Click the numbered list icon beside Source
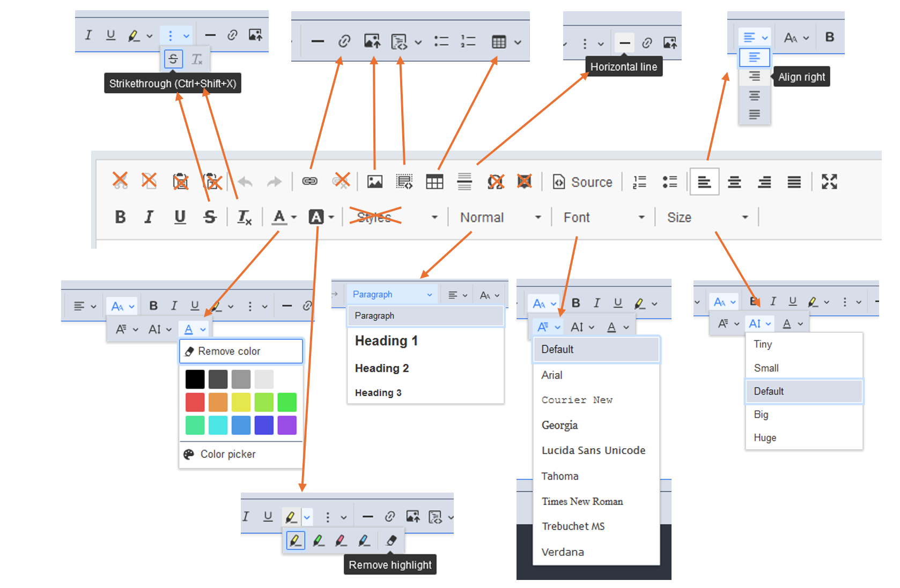Viewport: 900px width, 588px height. (x=639, y=182)
